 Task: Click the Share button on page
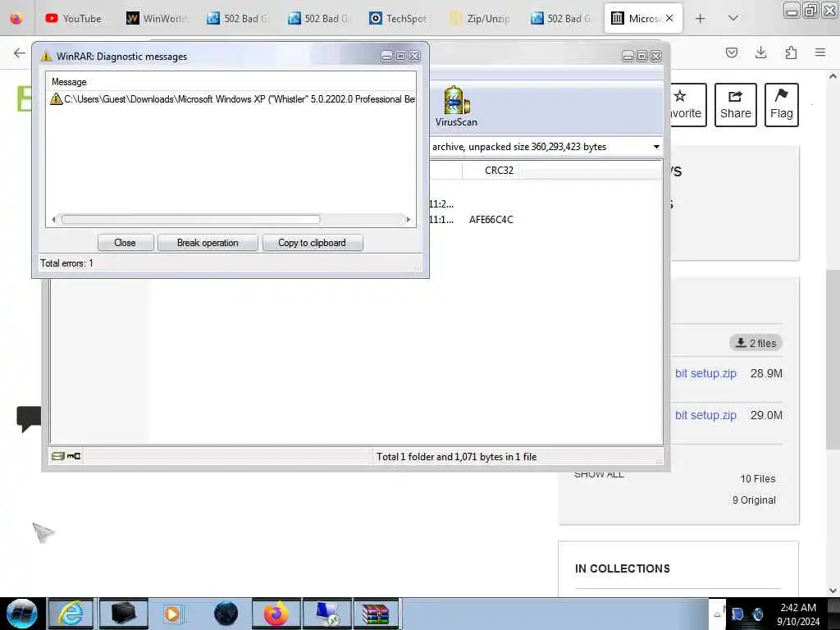tap(735, 105)
